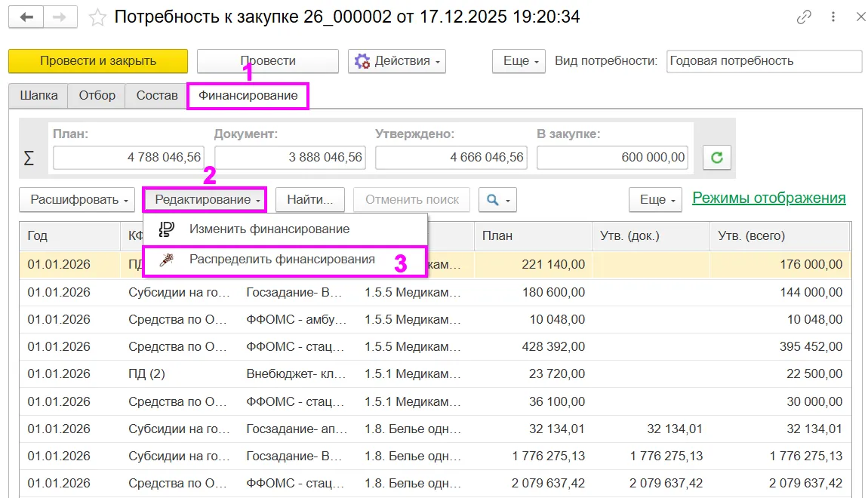Click the План total field
This screenshot has width=868, height=498.
tap(128, 158)
